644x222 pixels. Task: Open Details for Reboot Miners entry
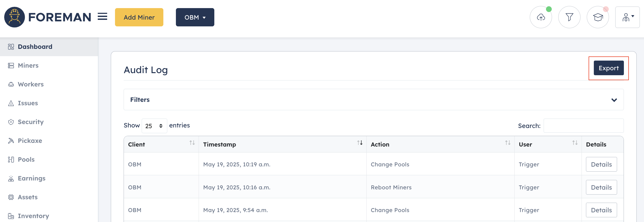601,187
